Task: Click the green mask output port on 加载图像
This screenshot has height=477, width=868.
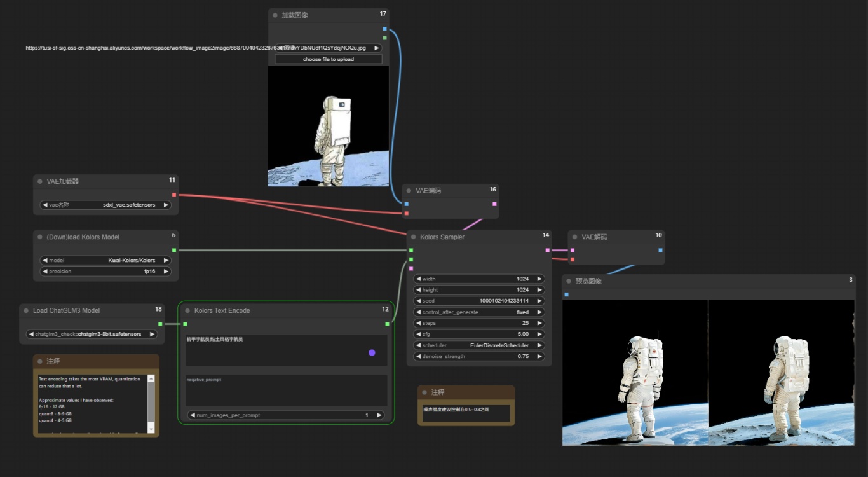Action: point(384,38)
